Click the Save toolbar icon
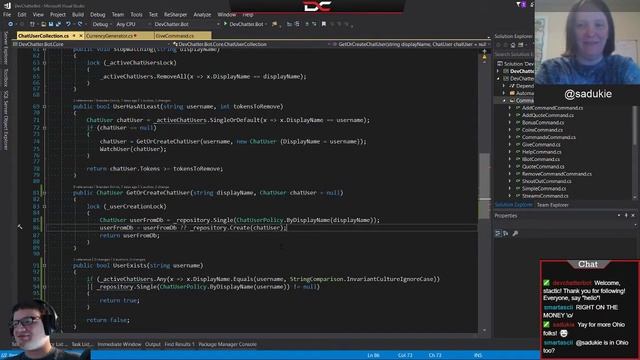640x360 pixels. click(51, 24)
